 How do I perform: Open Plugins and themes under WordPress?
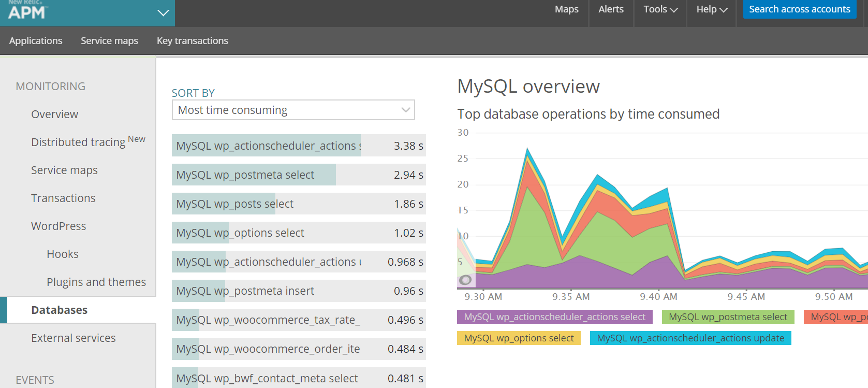point(96,282)
